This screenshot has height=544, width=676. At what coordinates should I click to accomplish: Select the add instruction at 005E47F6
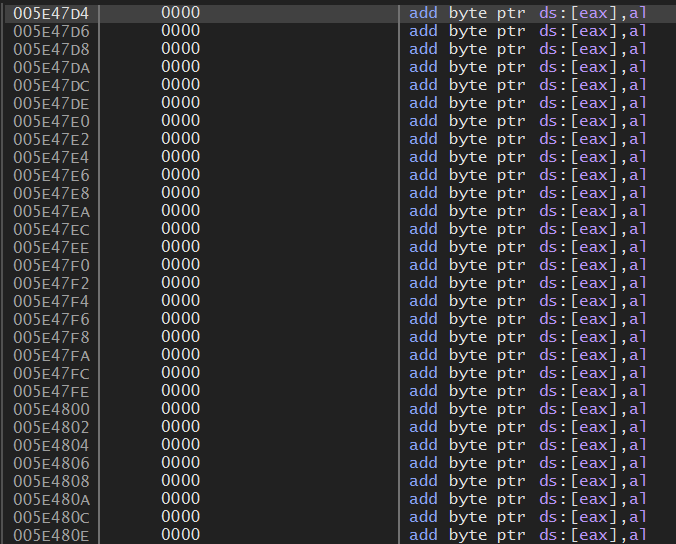(x=528, y=319)
